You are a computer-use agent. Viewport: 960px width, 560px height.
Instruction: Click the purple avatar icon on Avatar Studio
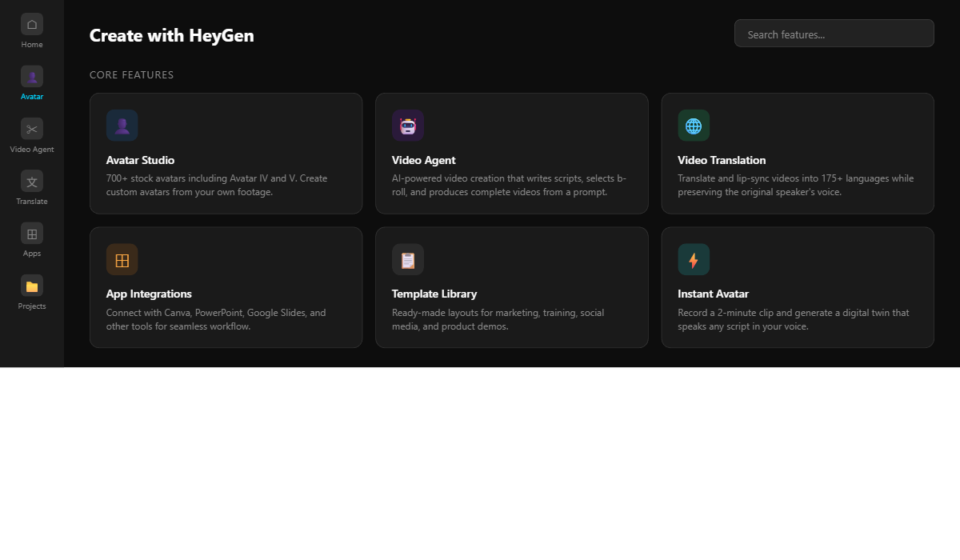[122, 125]
